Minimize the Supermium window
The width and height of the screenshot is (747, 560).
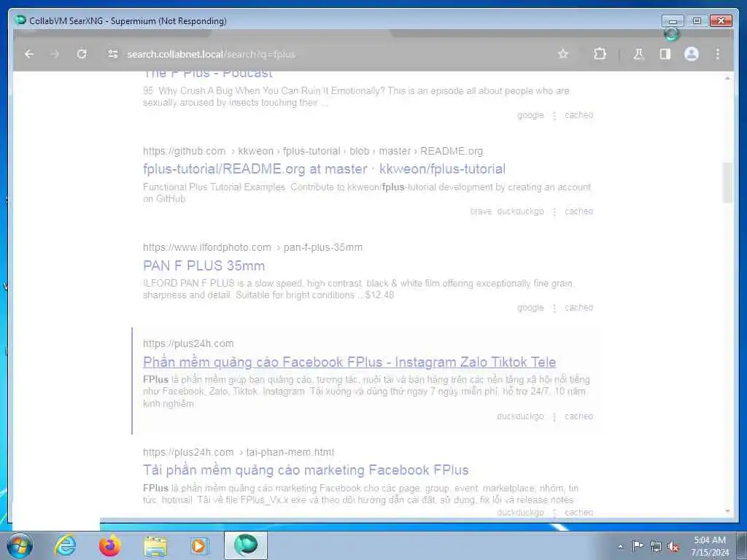click(x=673, y=20)
